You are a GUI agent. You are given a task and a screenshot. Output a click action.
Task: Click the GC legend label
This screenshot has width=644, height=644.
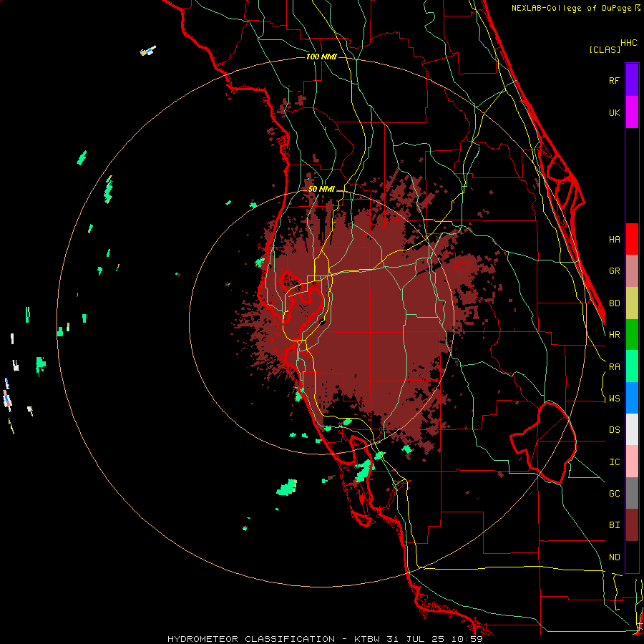(614, 494)
